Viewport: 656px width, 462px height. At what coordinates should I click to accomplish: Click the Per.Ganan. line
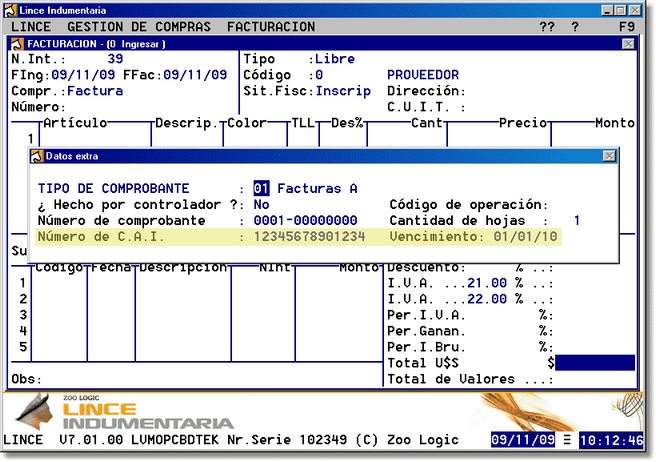pyautogui.click(x=470, y=331)
